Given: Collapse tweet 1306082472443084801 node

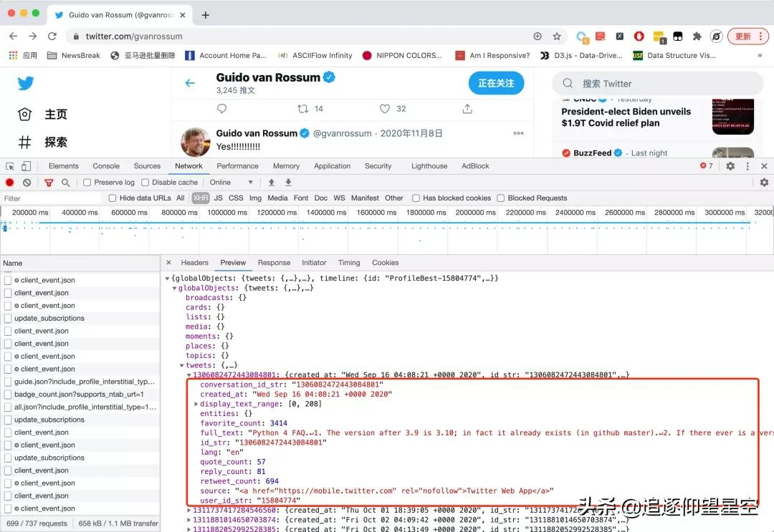Looking at the screenshot, I should pyautogui.click(x=189, y=375).
